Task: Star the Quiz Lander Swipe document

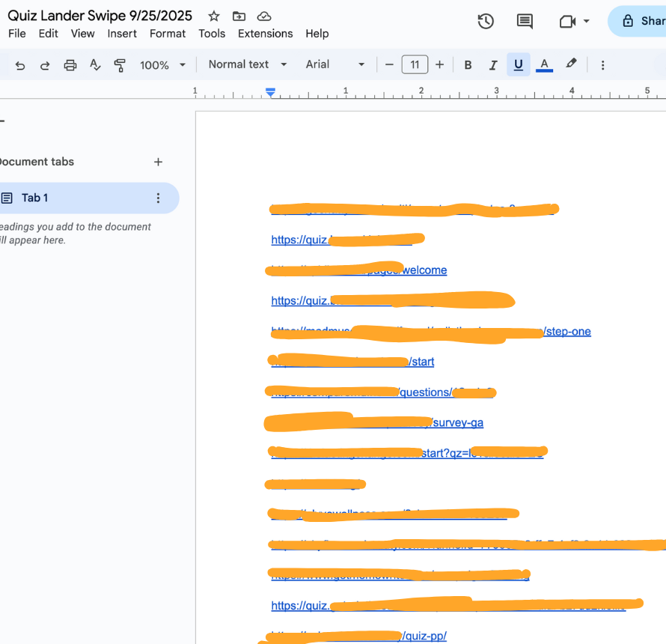Action: (214, 16)
